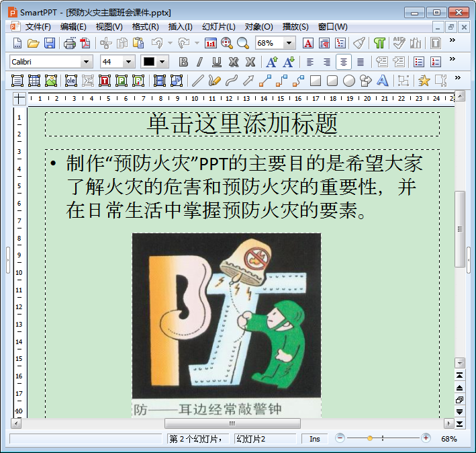Justify the text alignment

click(x=361, y=62)
